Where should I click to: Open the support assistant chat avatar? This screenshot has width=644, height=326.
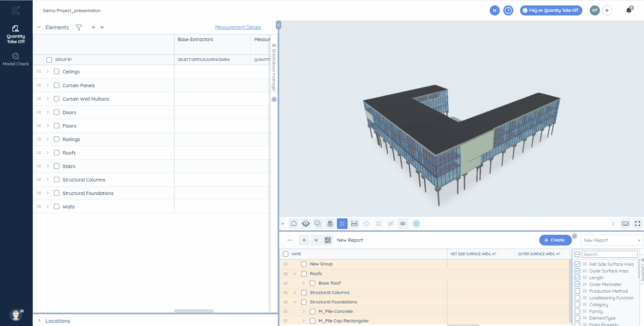tap(16, 315)
